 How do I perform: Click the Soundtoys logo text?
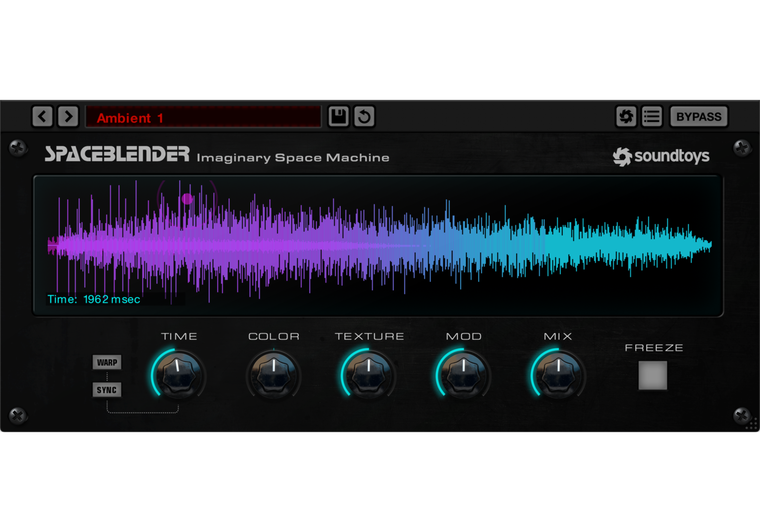click(x=661, y=156)
